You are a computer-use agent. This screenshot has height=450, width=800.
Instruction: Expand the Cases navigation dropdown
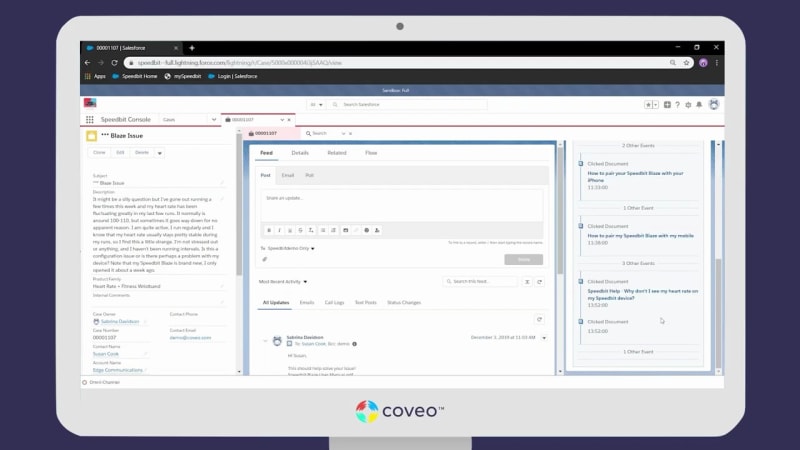coord(213,119)
